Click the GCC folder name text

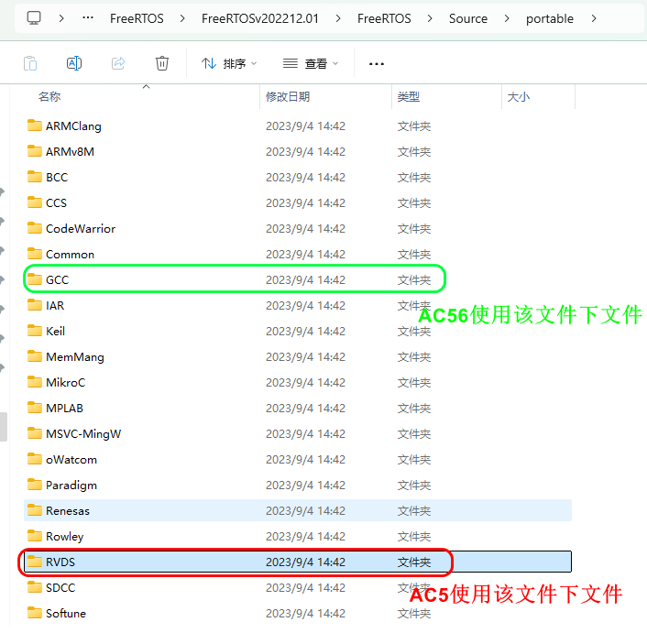coord(58,279)
